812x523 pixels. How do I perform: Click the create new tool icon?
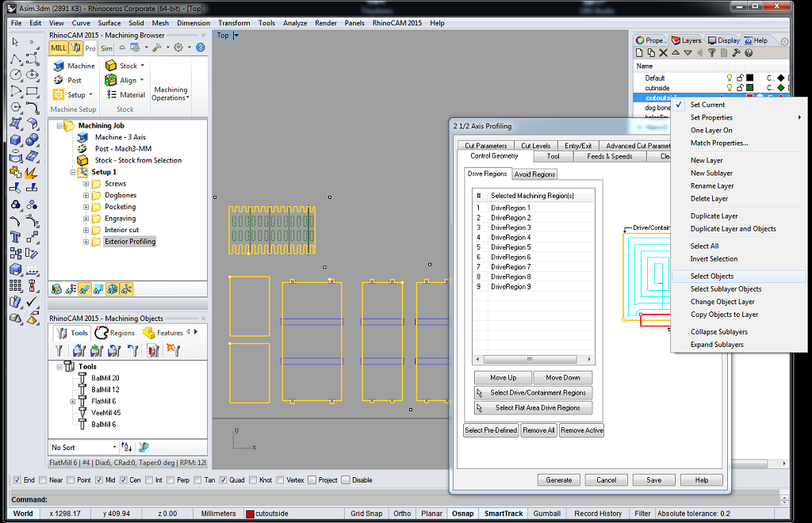tap(59, 351)
